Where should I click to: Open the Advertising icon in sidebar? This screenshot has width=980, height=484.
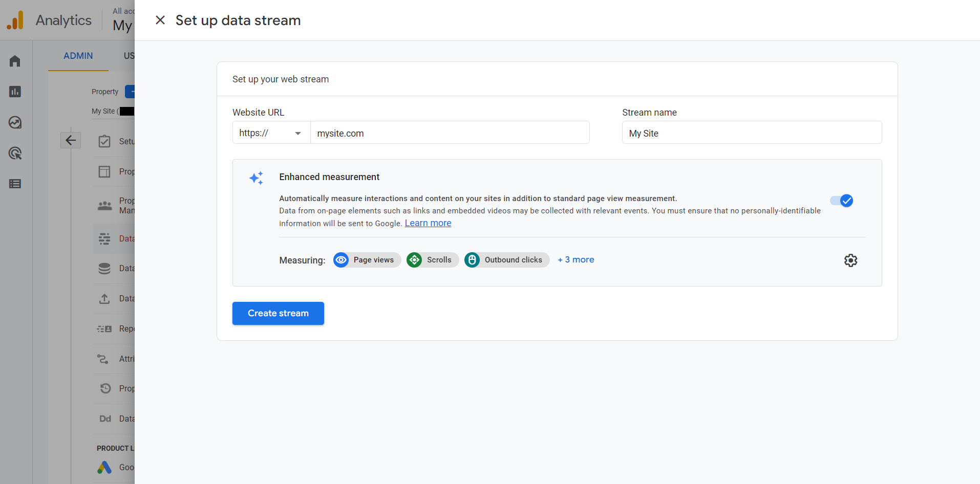click(x=15, y=153)
